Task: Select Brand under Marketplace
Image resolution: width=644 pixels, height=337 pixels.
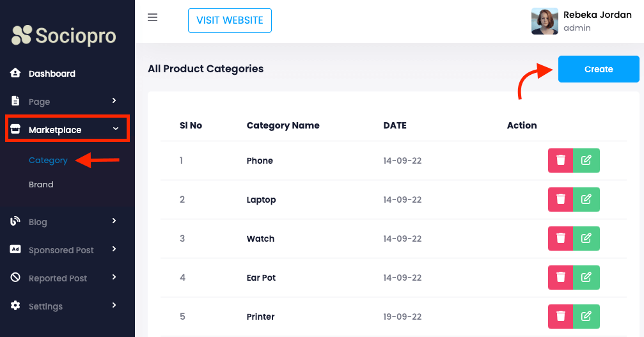Action: pyautogui.click(x=41, y=184)
